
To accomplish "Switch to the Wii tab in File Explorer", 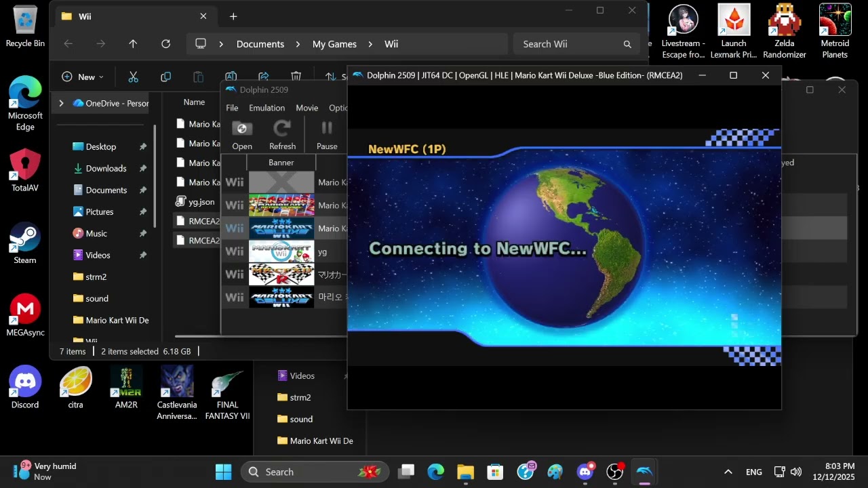I will click(134, 16).
